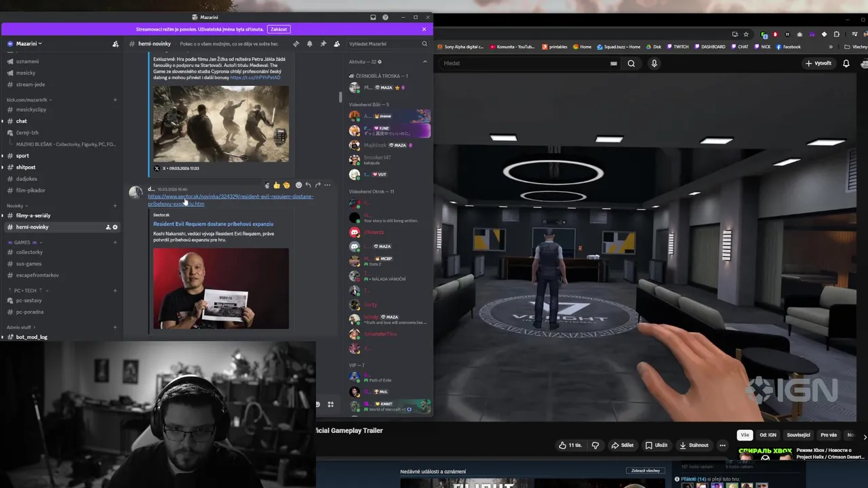Open the herní-novinky channel settings gear
The height and width of the screenshot is (488, 868).
115,227
